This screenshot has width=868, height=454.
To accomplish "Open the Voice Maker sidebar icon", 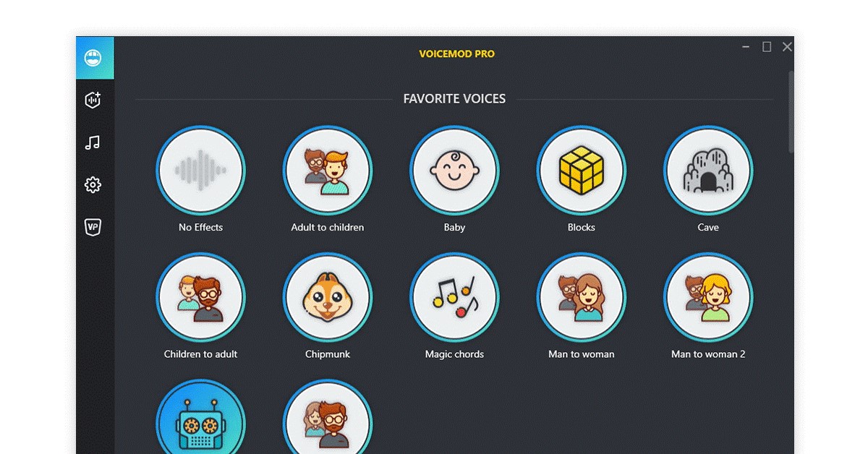I will click(93, 100).
